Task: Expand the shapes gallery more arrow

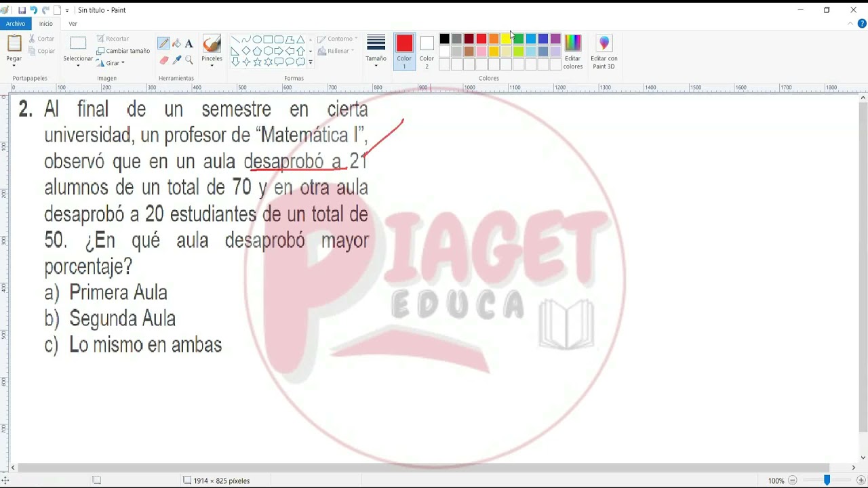Action: point(311,62)
